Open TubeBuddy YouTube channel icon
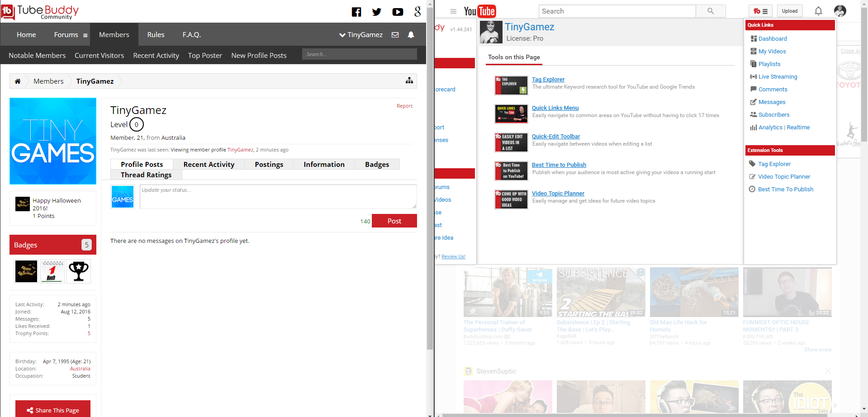Screen dimensions: 868x417 398,12
